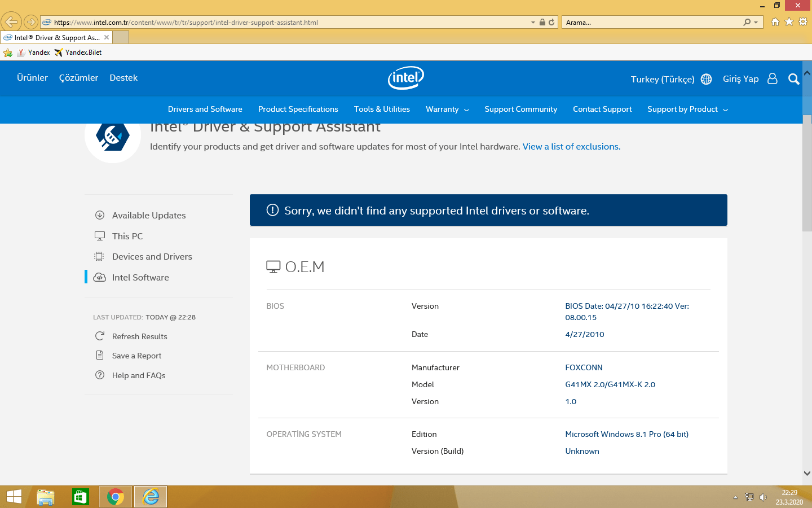The image size is (812, 508).
Task: Click the Intel logo in the header
Action: [x=406, y=78]
